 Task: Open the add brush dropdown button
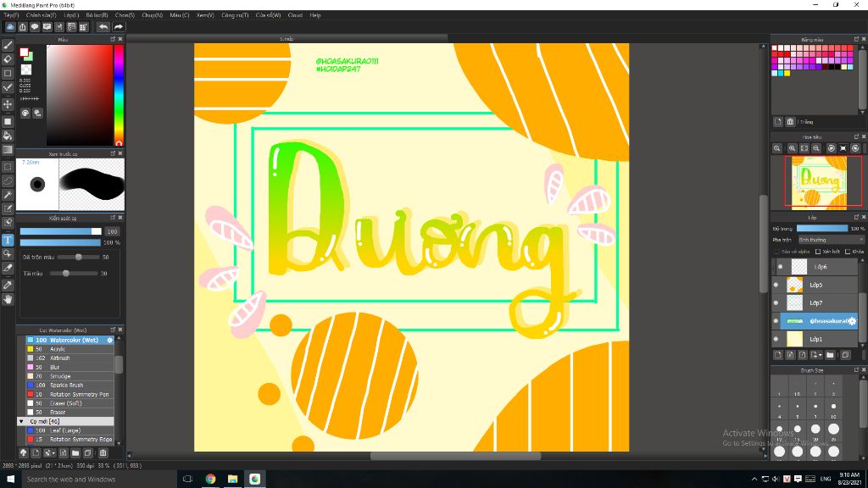[49, 452]
